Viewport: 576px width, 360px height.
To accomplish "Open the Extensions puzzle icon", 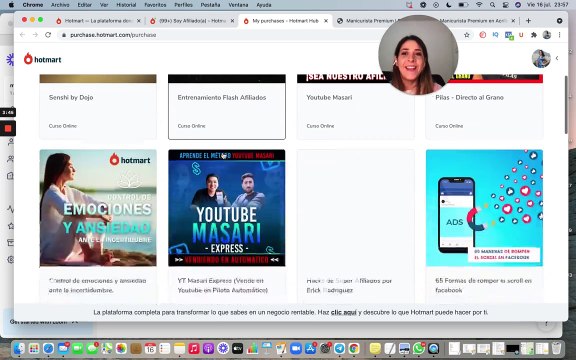I will tap(534, 35).
